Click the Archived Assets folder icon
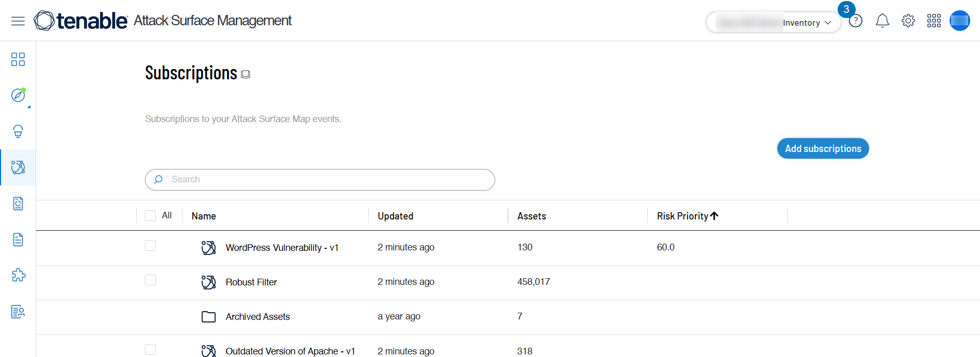 (x=208, y=317)
